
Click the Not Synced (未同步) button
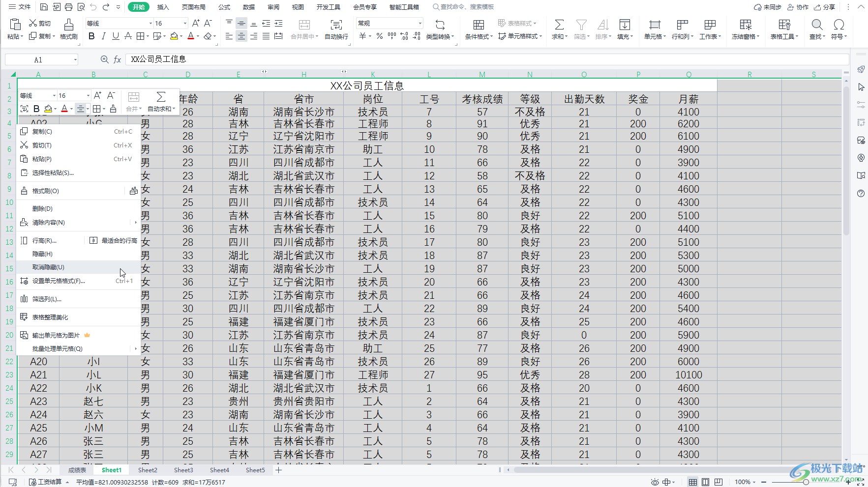pos(768,7)
